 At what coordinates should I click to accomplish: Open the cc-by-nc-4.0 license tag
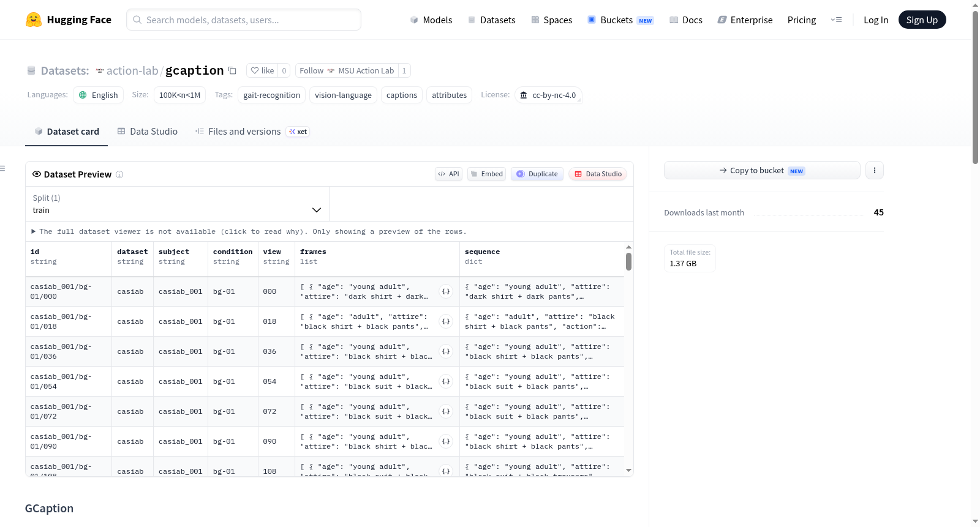[548, 95]
